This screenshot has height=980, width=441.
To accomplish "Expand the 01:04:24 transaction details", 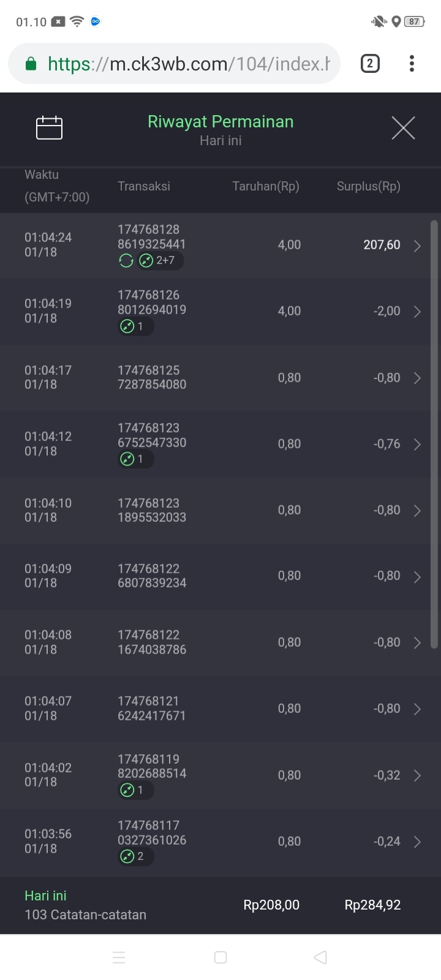I will coord(417,246).
